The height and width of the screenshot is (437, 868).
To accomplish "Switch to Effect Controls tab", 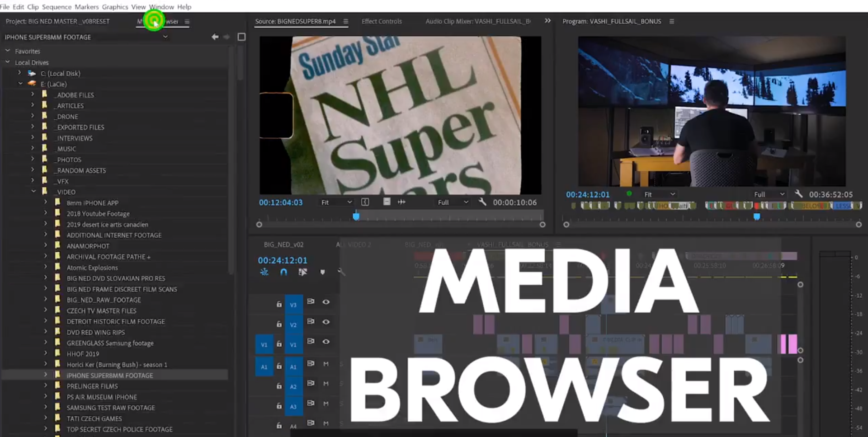I will 382,21.
